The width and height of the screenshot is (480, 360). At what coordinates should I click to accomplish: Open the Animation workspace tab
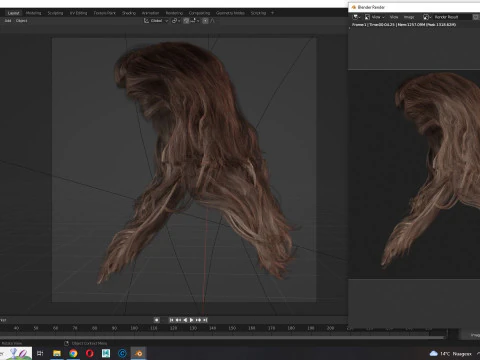pos(150,13)
